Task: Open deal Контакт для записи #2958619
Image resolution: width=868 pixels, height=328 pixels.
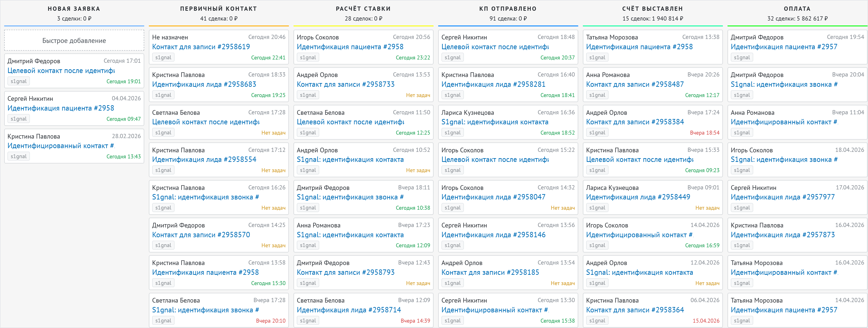Action: pyautogui.click(x=201, y=47)
